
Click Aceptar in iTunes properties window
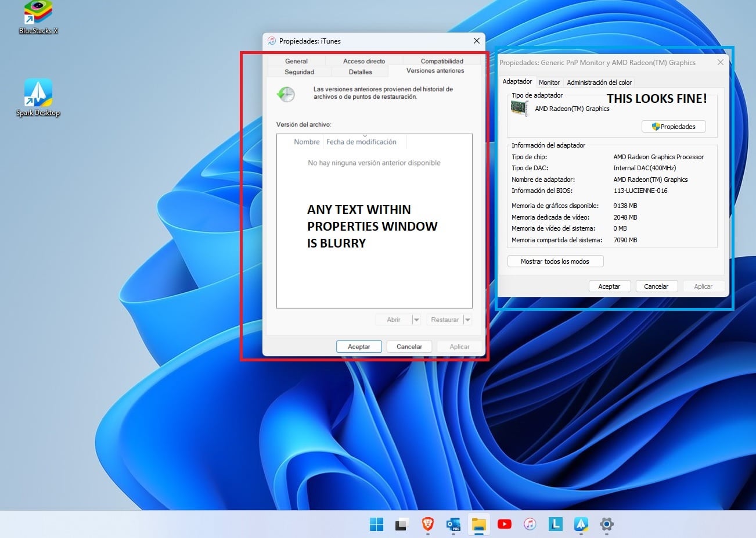click(x=359, y=346)
